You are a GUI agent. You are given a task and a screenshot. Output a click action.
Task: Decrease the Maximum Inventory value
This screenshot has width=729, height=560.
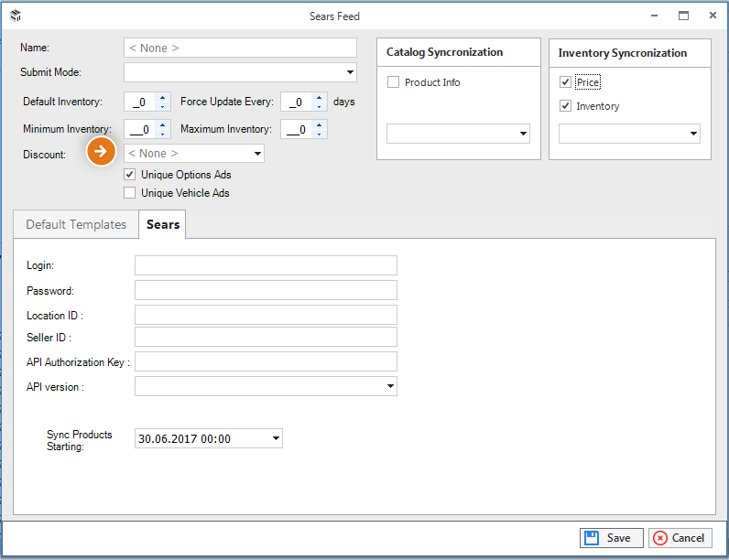pyautogui.click(x=319, y=135)
